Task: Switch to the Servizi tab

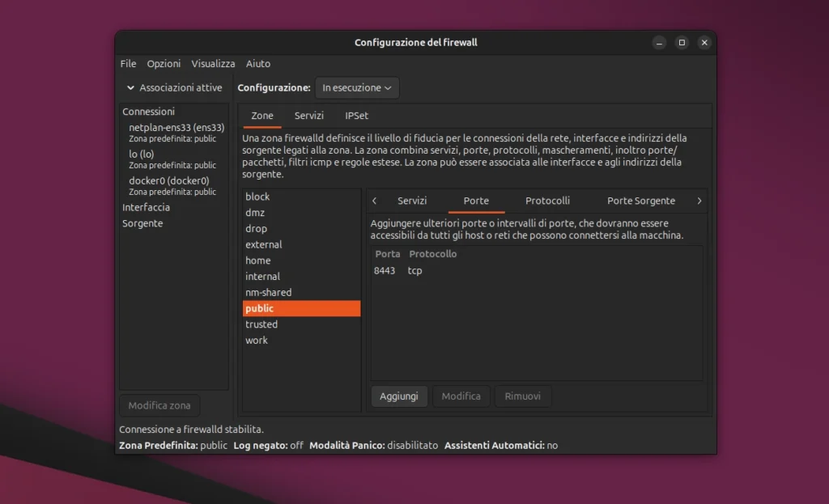Action: click(x=412, y=201)
